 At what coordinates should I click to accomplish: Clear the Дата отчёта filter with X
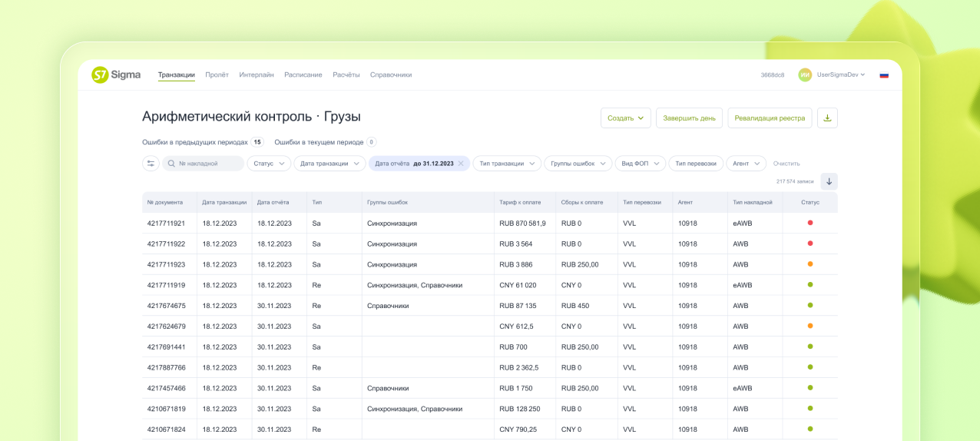tap(461, 164)
